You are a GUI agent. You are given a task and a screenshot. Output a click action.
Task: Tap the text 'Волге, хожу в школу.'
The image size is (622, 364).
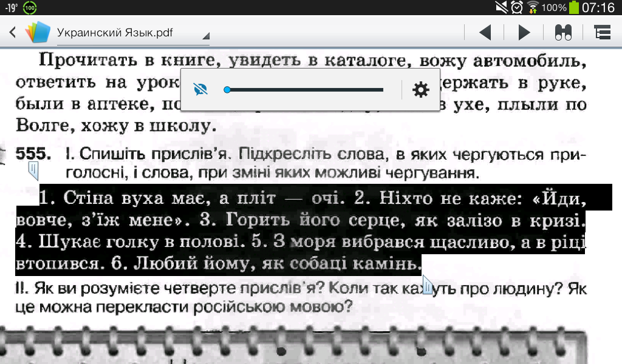[x=116, y=126]
